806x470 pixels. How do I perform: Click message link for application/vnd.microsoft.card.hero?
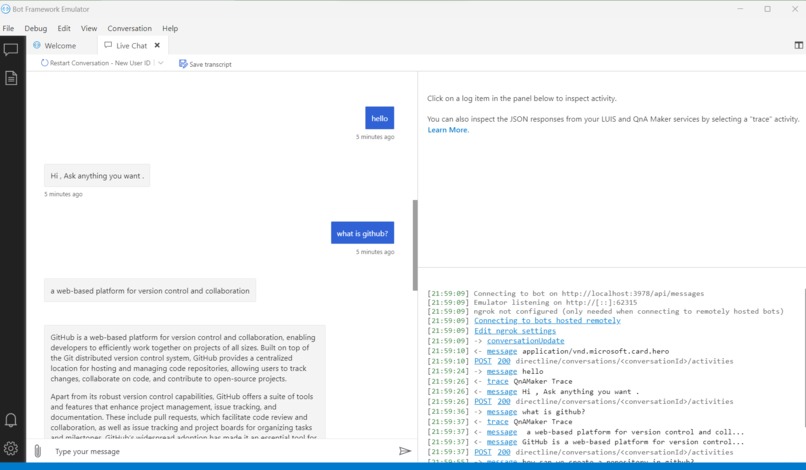[x=502, y=351]
